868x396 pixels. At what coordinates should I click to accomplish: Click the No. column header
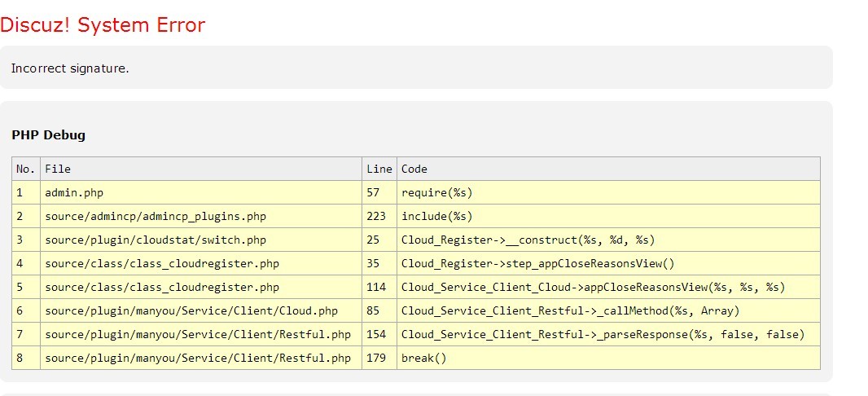[26, 169]
